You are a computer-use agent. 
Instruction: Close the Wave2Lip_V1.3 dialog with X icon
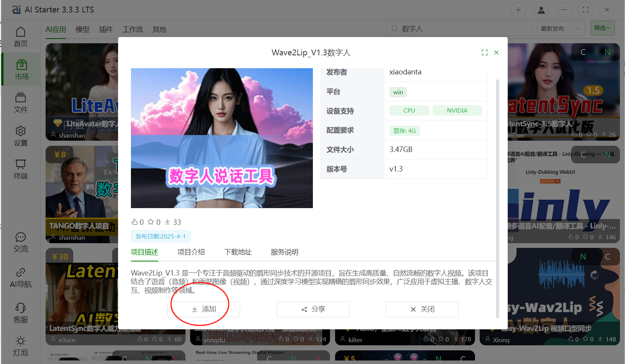pyautogui.click(x=496, y=53)
